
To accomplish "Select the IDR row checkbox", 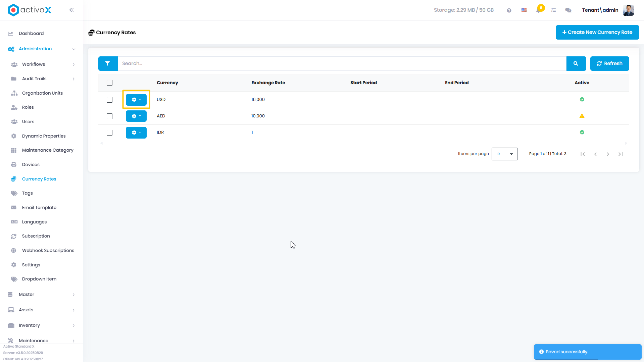I will click(x=109, y=133).
